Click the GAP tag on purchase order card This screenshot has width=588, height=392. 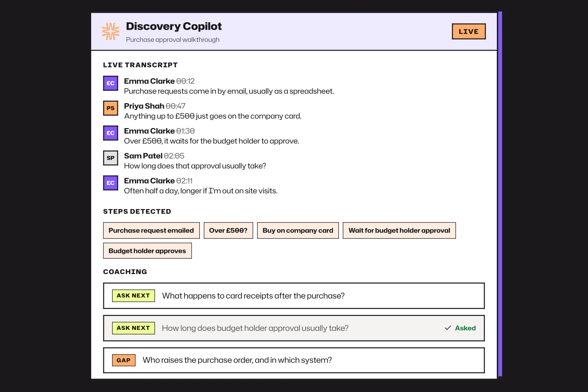[123, 360]
